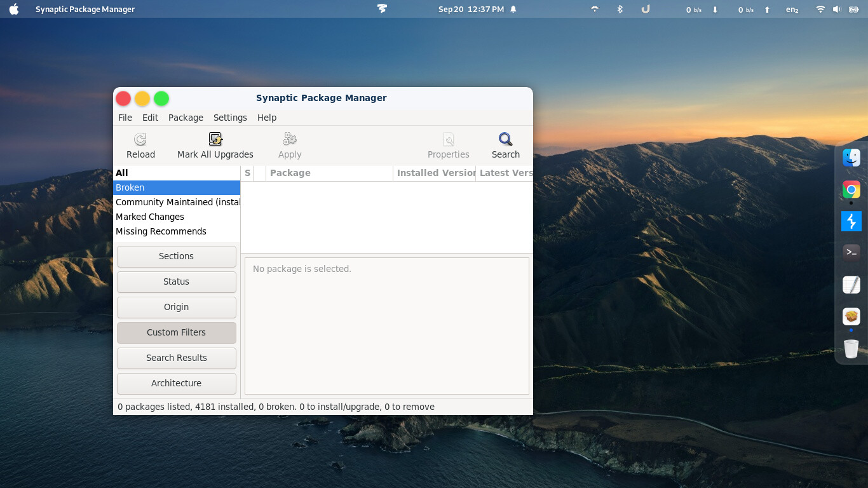
Task: Close Synaptic with the red button
Action: (x=123, y=98)
